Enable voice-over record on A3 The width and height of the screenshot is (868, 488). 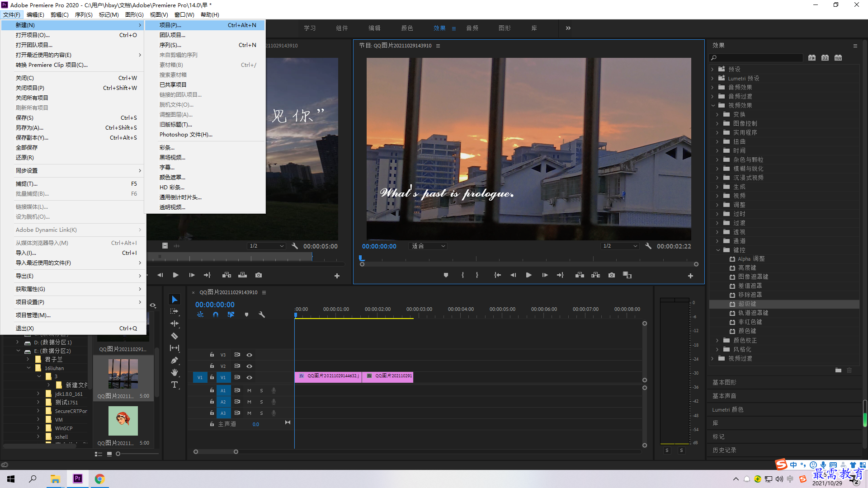pyautogui.click(x=274, y=413)
